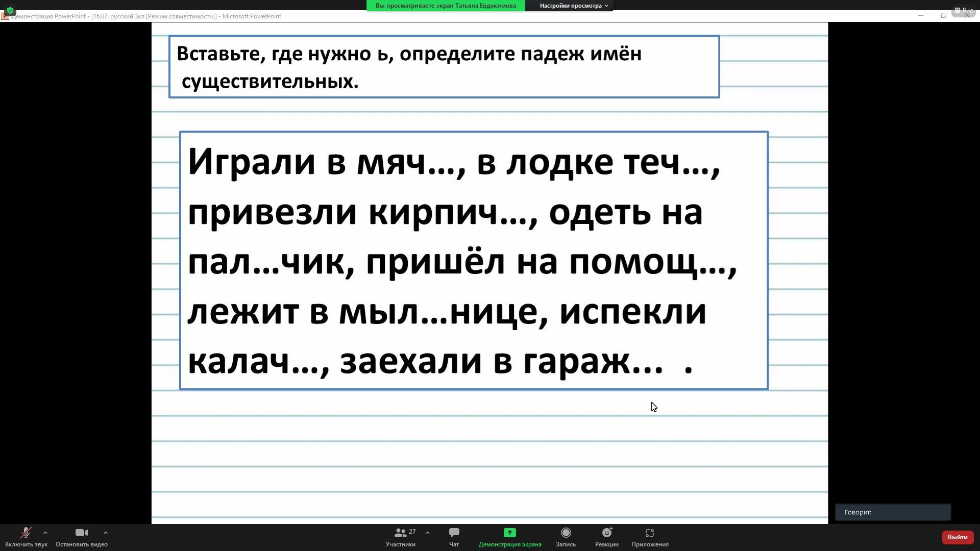Expand the arrow beside Участники
This screenshot has width=980, height=551.
pyautogui.click(x=428, y=533)
